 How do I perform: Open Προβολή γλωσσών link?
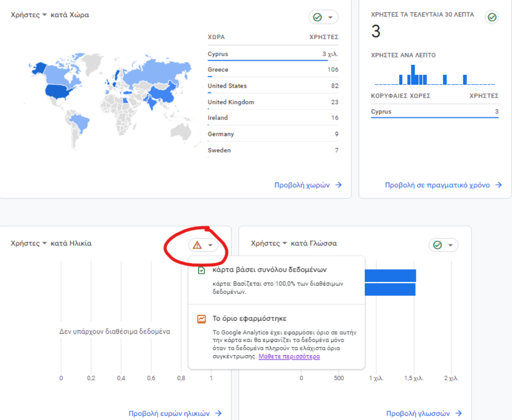point(418,414)
